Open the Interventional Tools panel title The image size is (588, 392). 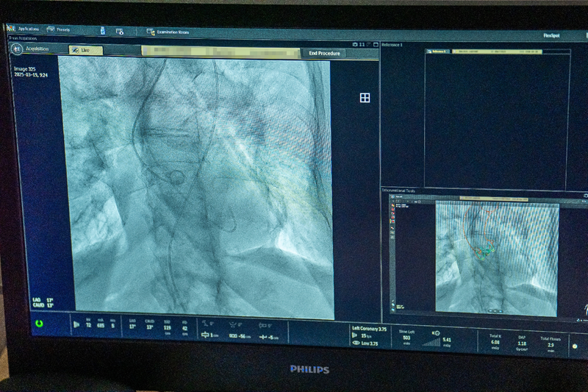[x=399, y=191]
